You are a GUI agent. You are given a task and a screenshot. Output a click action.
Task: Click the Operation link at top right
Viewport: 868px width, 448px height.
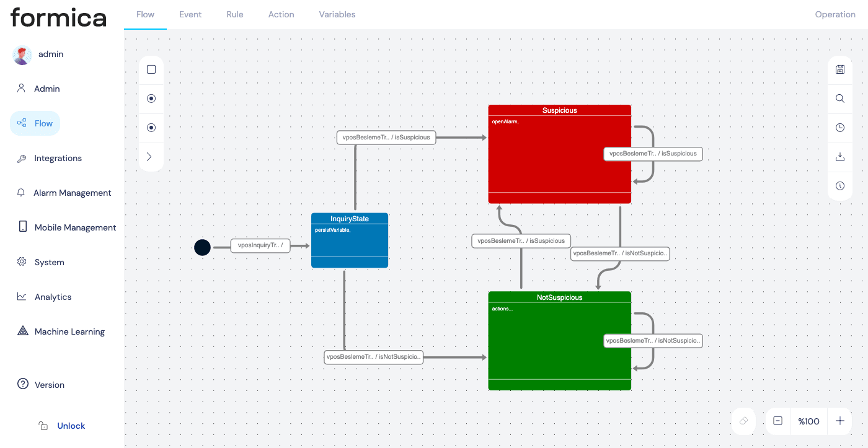tap(835, 14)
